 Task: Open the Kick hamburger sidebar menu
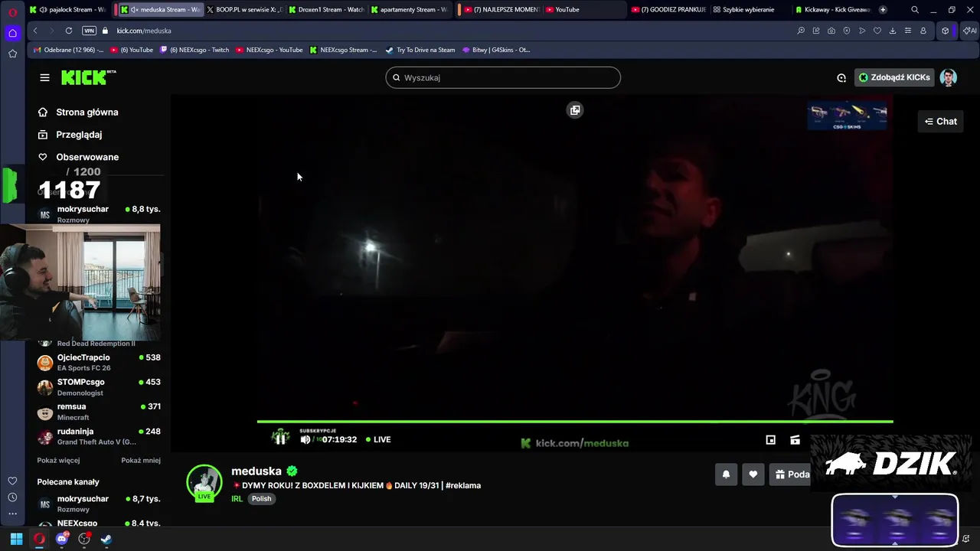pos(44,77)
